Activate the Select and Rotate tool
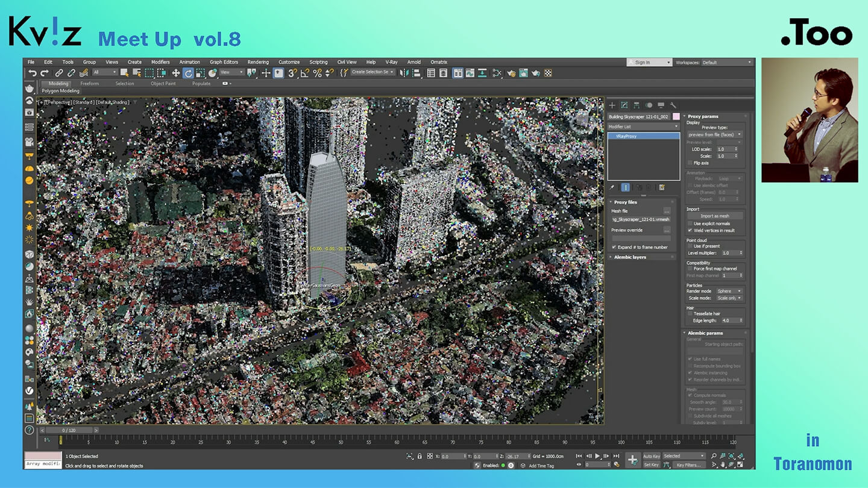This screenshot has width=868, height=488. click(188, 73)
